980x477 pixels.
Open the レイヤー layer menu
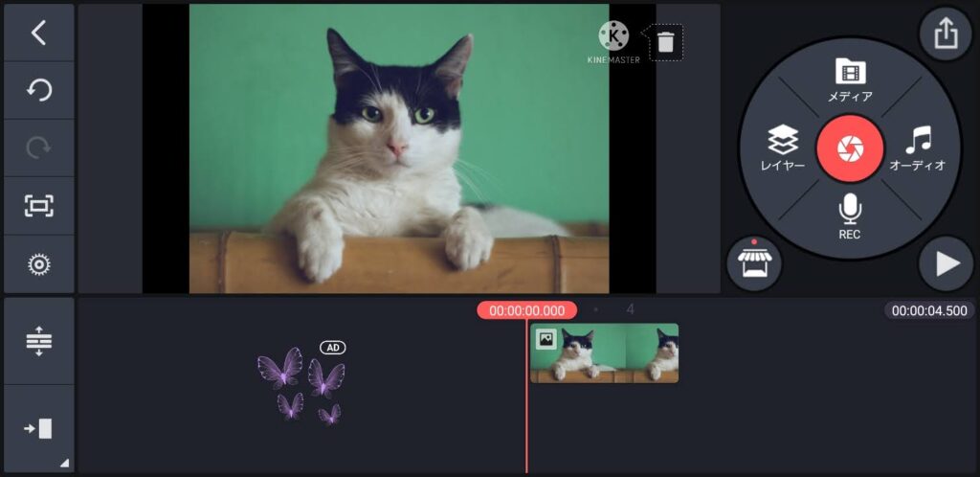pos(782,148)
